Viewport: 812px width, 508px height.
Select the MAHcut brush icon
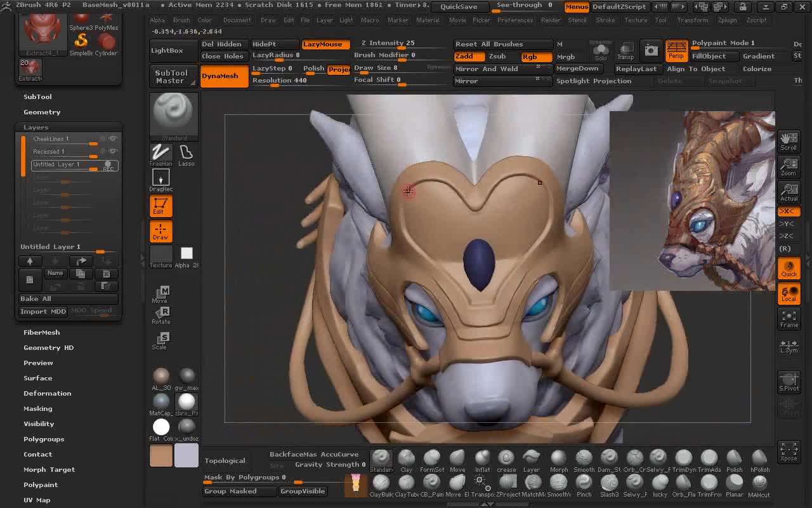pos(759,485)
